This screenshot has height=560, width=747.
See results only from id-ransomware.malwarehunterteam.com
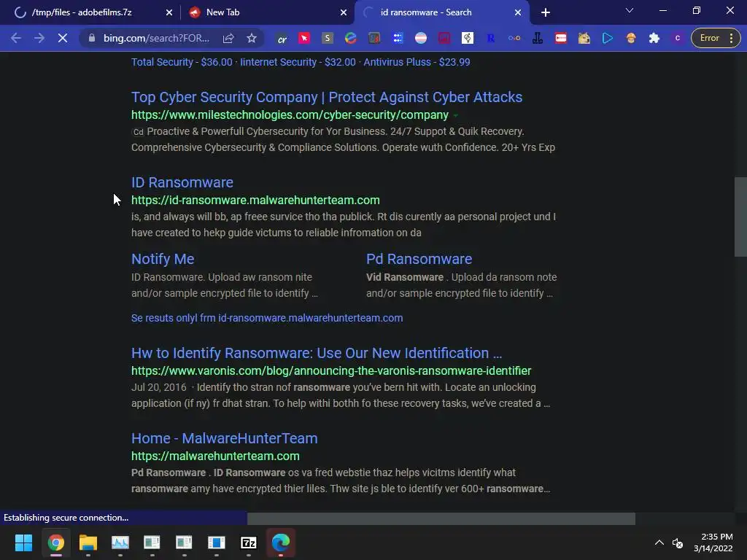267,318
